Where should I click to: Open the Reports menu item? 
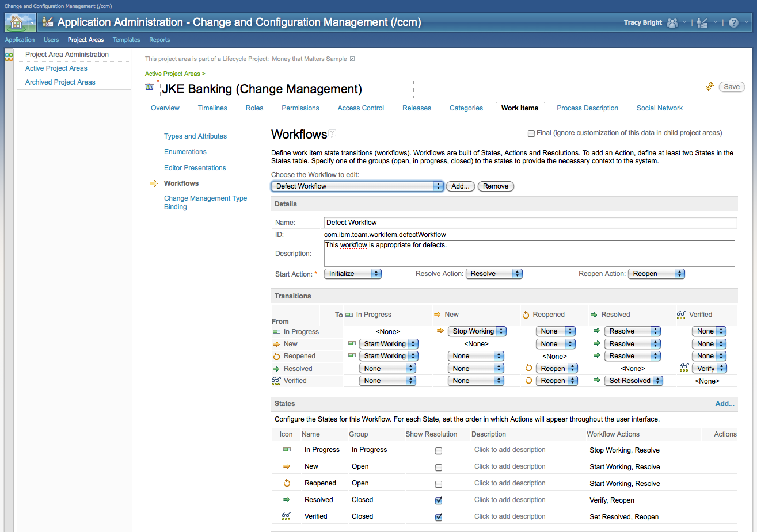159,40
